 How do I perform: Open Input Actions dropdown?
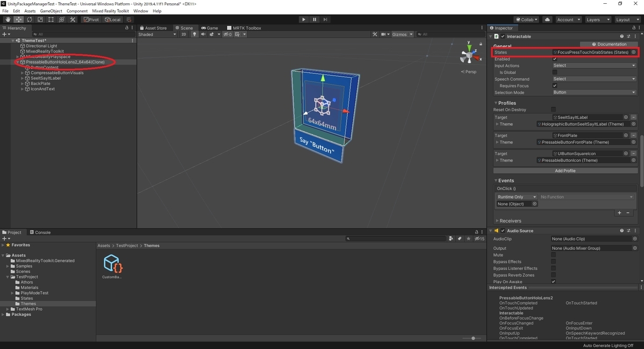[594, 66]
